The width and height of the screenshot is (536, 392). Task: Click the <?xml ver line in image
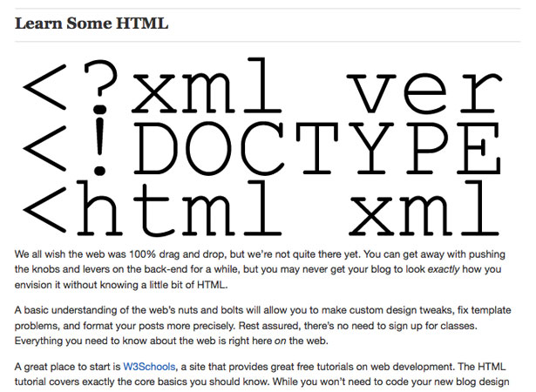click(x=262, y=86)
